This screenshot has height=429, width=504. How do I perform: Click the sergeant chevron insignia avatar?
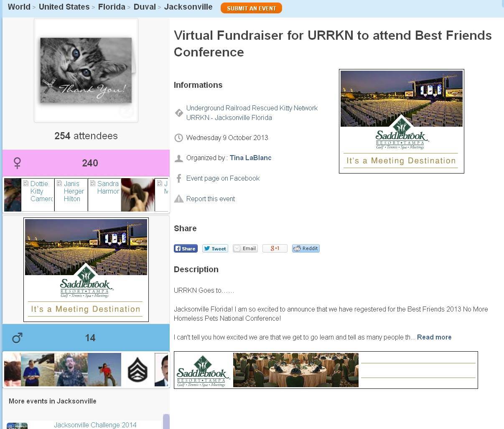click(137, 370)
